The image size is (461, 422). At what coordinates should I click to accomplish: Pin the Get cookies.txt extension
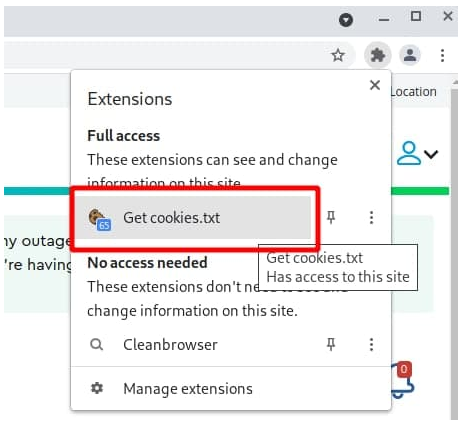coord(331,218)
